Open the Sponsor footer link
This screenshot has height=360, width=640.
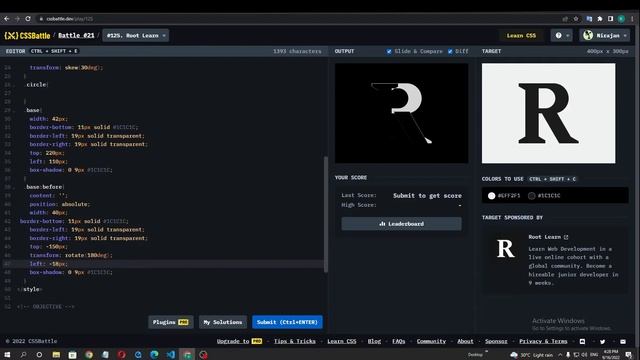coord(496,341)
